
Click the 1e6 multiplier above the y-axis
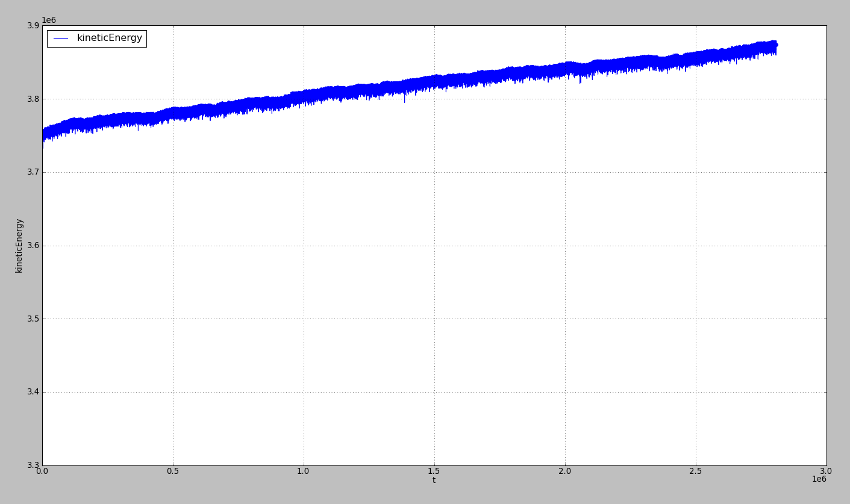point(49,20)
